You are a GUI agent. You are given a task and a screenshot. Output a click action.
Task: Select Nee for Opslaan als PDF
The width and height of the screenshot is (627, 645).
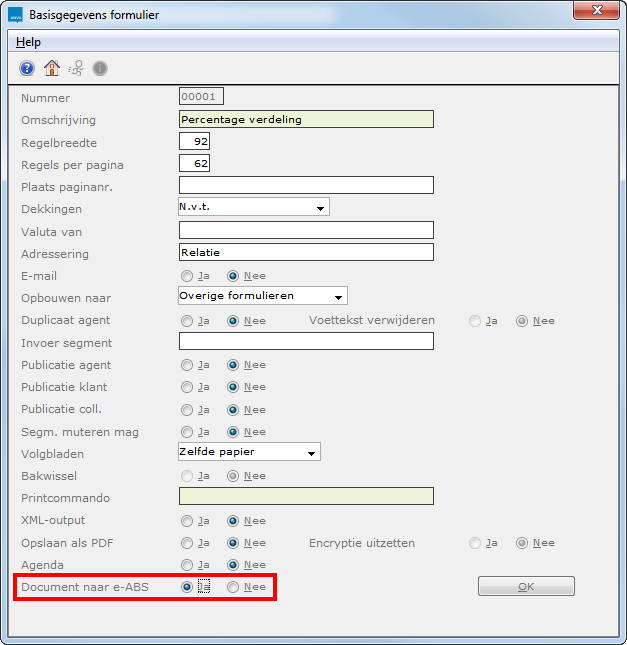click(233, 543)
